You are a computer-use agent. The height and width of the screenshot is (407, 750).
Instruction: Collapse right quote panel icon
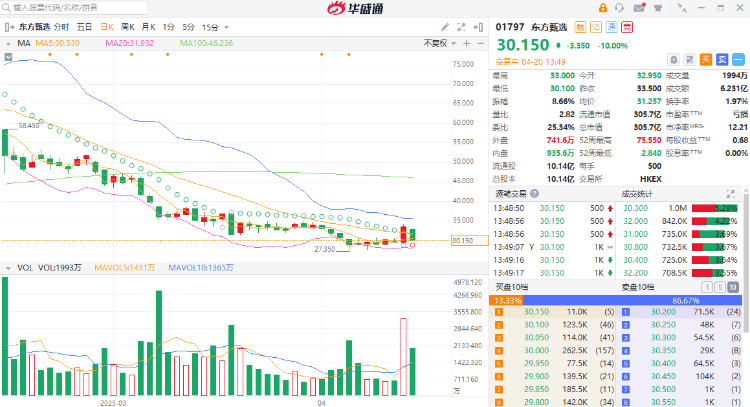478,27
